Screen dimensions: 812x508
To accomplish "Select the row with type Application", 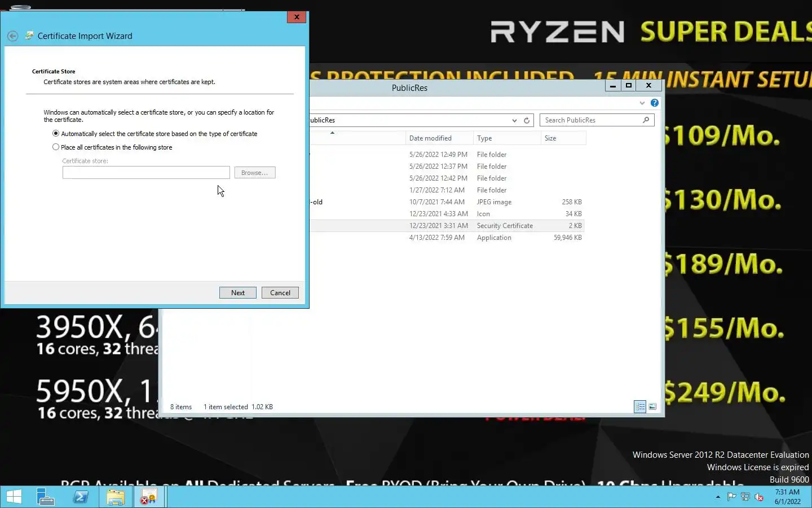I will point(447,238).
